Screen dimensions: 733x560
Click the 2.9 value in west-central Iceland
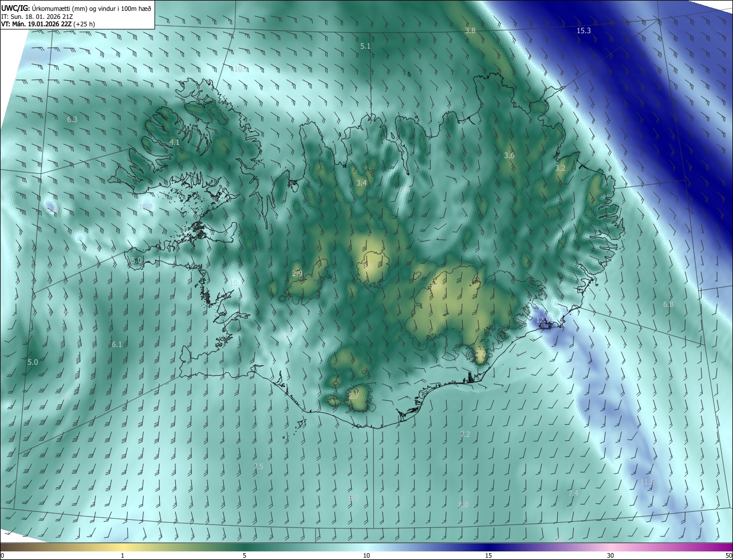[x=297, y=273]
